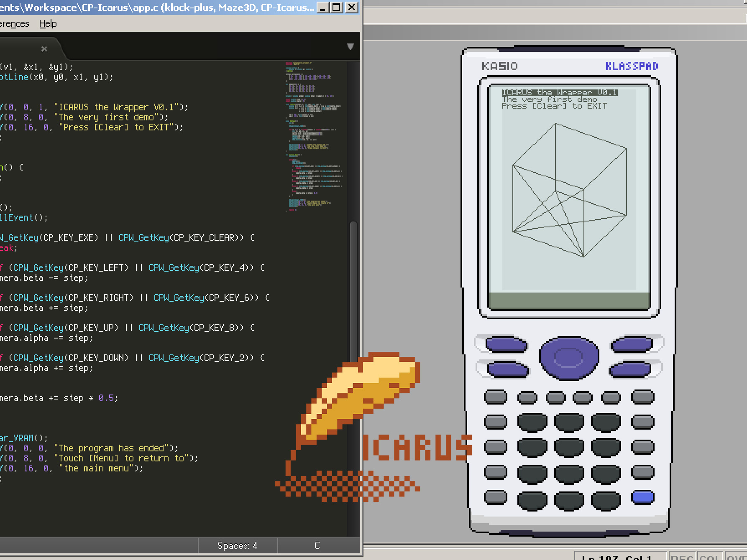Click the left dark key in the second dark row
747x560 pixels.
532,448
